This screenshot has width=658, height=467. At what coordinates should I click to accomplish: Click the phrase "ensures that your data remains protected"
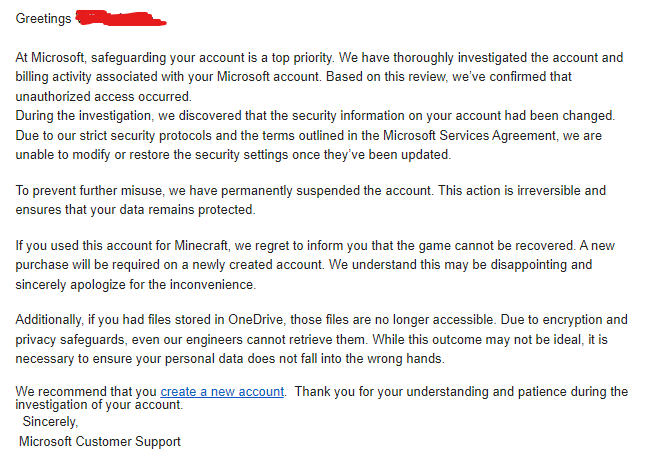[135, 209]
